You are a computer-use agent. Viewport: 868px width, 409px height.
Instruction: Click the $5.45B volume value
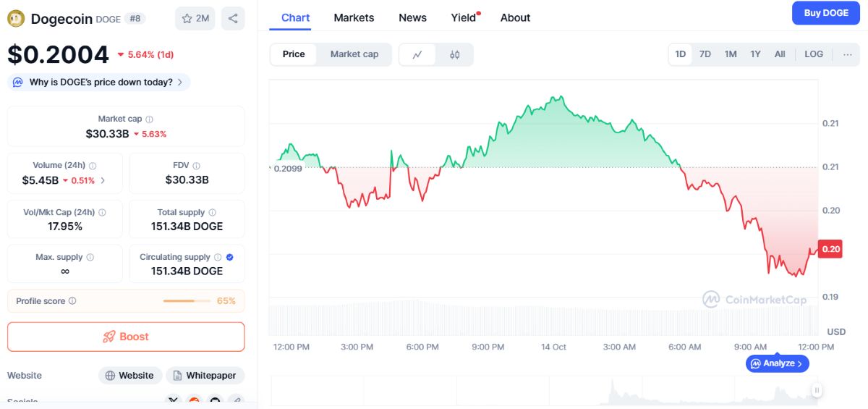click(x=40, y=180)
